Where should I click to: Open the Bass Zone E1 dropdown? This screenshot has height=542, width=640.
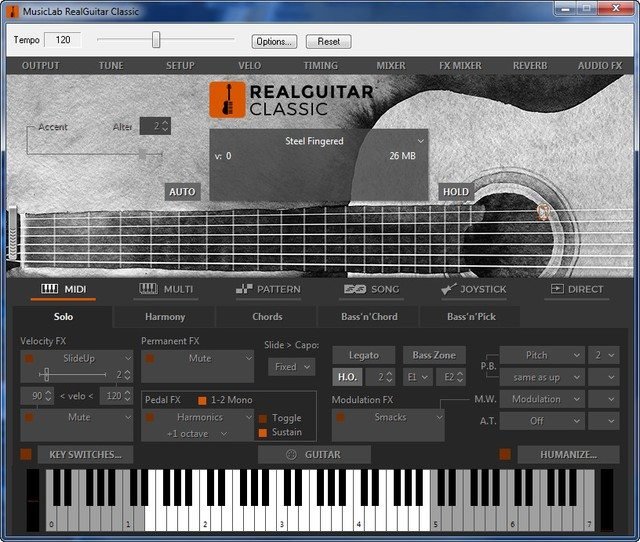pyautogui.click(x=418, y=377)
